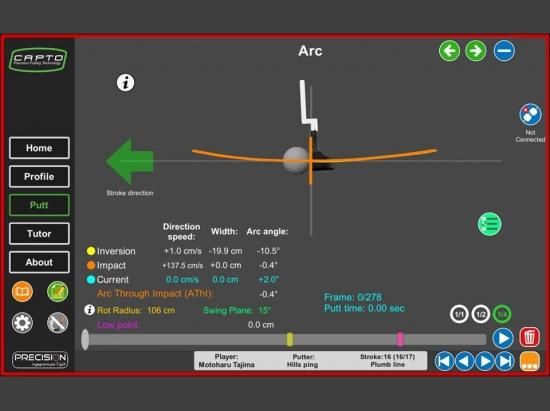This screenshot has height=411, width=550.
Task: Open the settings gear icon
Action: tap(22, 323)
